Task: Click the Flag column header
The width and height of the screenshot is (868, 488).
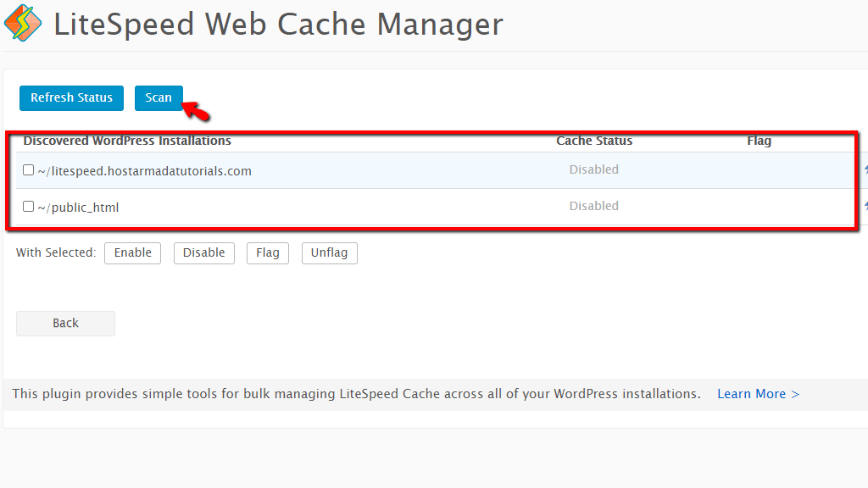Action: 759,141
